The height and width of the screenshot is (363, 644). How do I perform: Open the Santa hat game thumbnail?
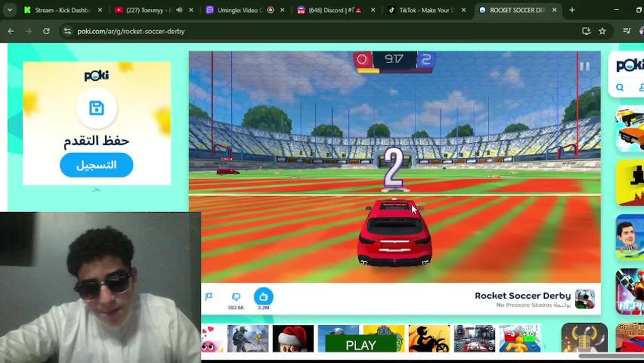[x=293, y=338]
